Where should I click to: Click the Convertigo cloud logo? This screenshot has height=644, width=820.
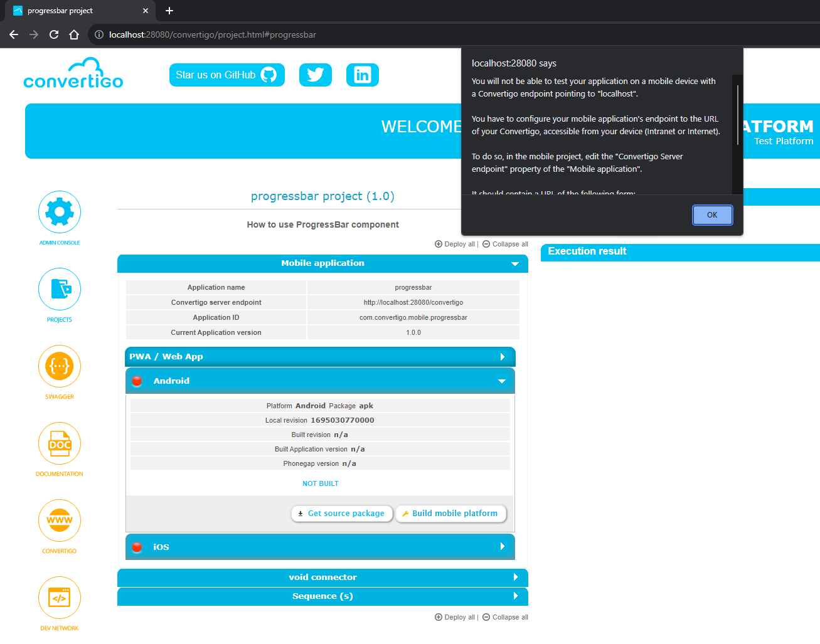(73, 73)
